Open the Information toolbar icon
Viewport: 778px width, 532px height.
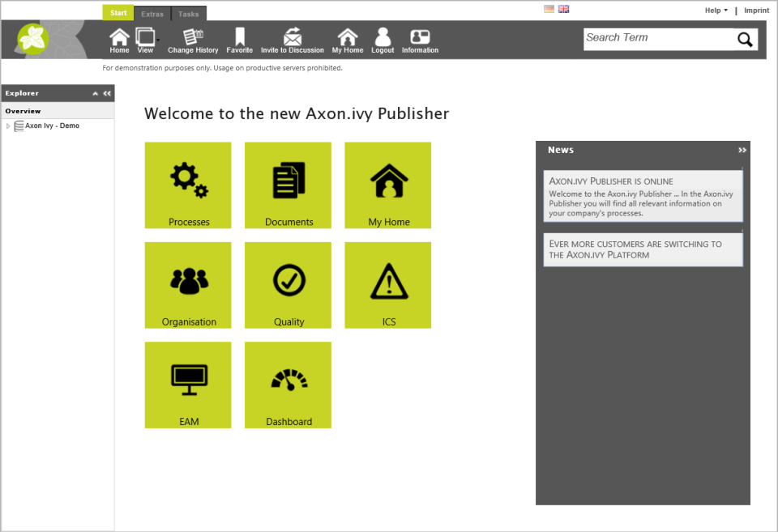tap(420, 40)
